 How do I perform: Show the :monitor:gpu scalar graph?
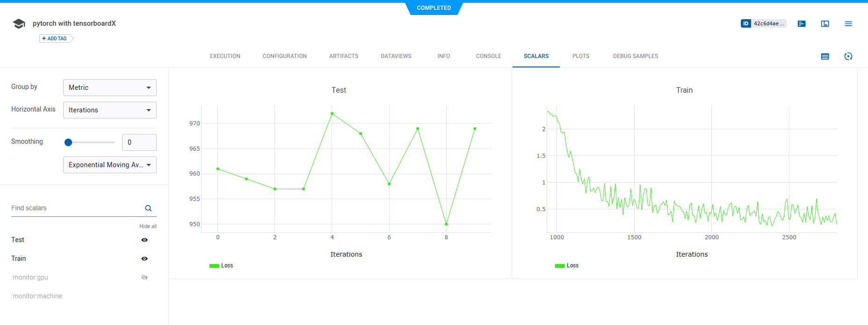(145, 277)
